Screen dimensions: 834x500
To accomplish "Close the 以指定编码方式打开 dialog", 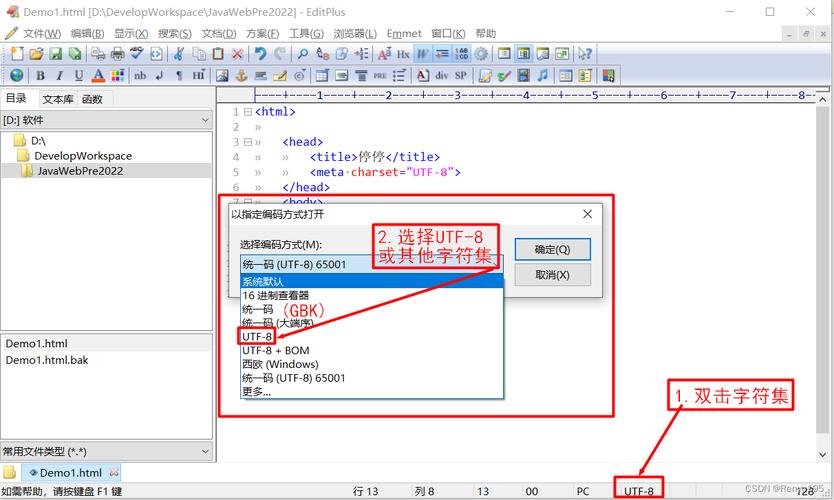I will click(587, 214).
